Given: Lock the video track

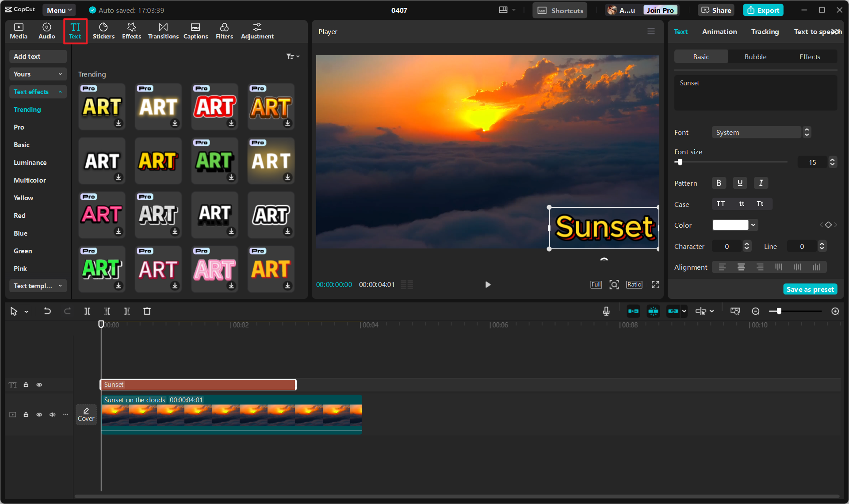Looking at the screenshot, I should 26,415.
